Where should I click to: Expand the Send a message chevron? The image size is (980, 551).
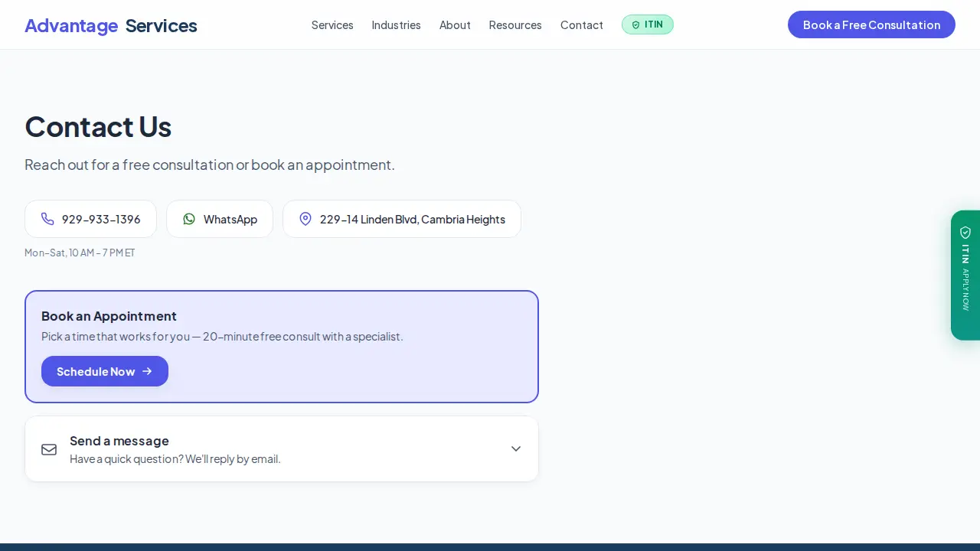[516, 448]
